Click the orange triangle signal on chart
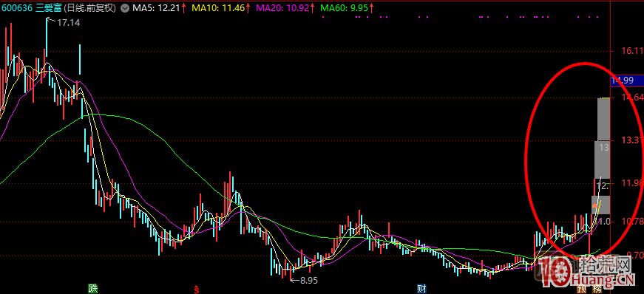The image size is (644, 294). point(594,204)
